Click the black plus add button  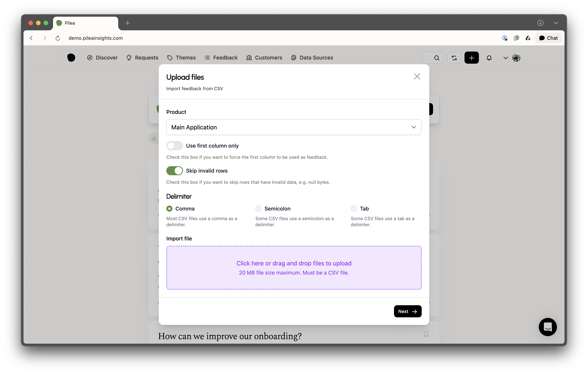[471, 58]
